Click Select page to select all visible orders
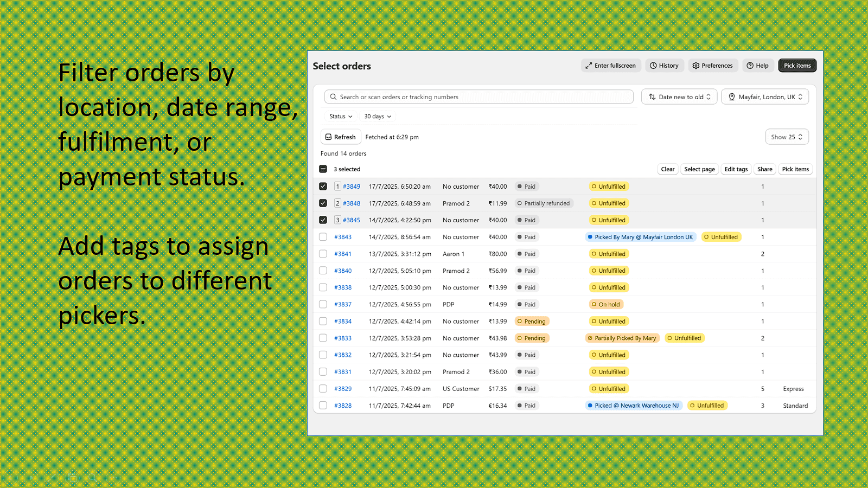 699,169
